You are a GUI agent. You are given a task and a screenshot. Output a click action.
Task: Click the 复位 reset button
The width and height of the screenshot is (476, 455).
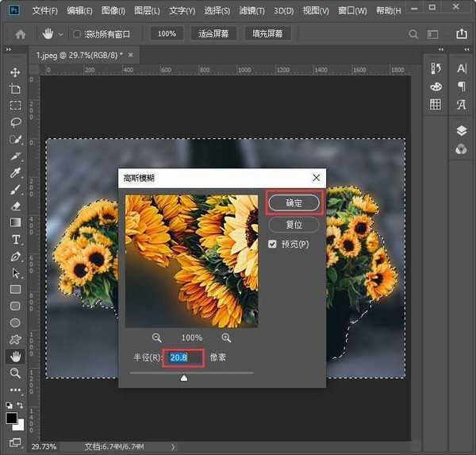(294, 225)
